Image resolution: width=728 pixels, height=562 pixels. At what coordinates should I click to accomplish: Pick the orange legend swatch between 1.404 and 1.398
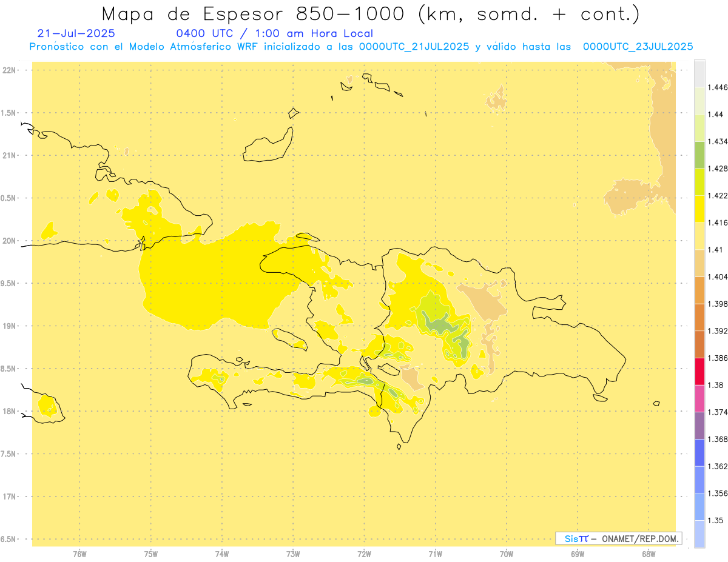click(699, 290)
